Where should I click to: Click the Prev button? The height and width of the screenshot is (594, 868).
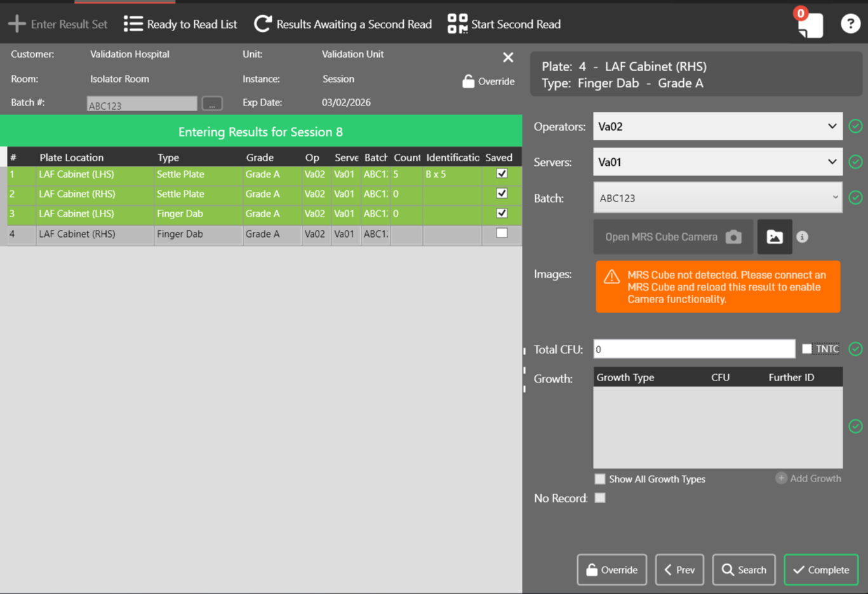(679, 570)
